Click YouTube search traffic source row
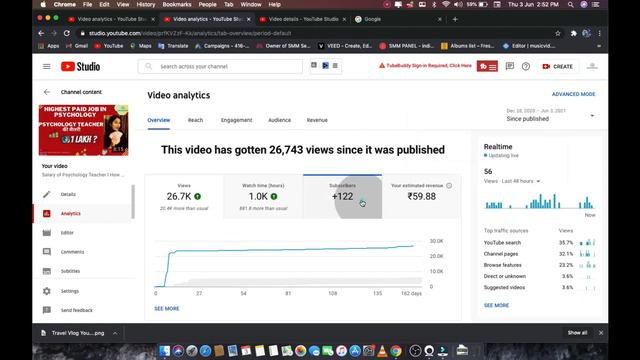The image size is (640, 360). [x=539, y=242]
